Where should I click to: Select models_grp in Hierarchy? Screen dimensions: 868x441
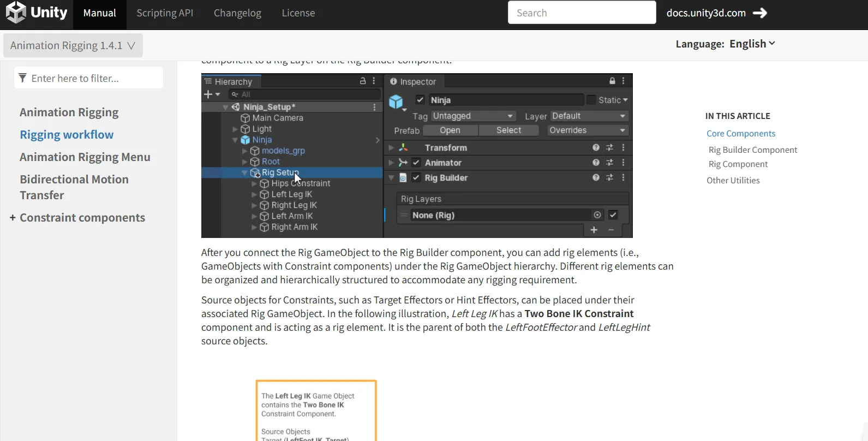coord(283,151)
